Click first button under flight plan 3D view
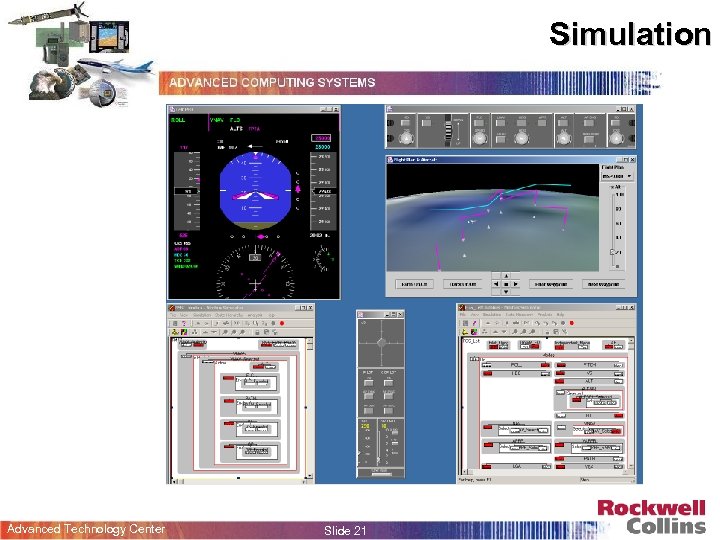Viewport: 720px width, 540px height. [x=414, y=284]
